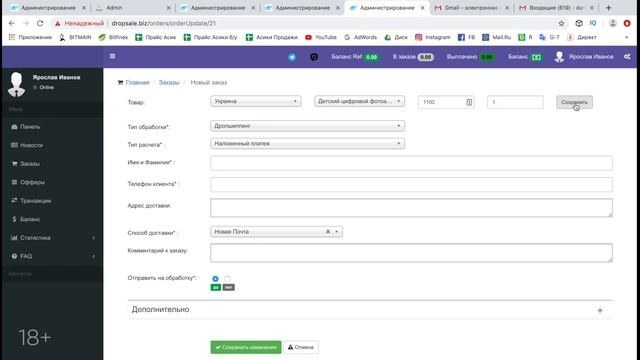Click the В заказе indicator
The height and width of the screenshot is (360, 640).
point(413,57)
